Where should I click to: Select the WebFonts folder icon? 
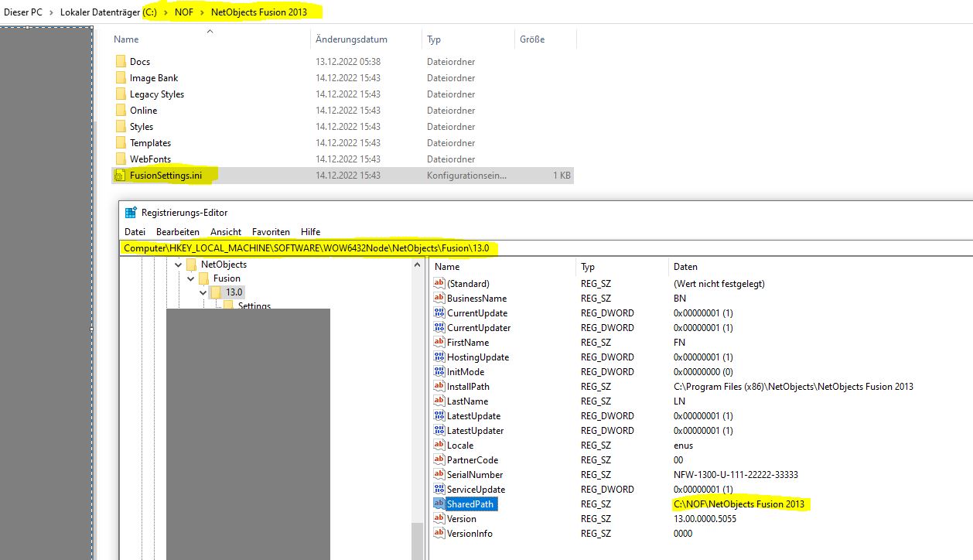[x=121, y=159]
